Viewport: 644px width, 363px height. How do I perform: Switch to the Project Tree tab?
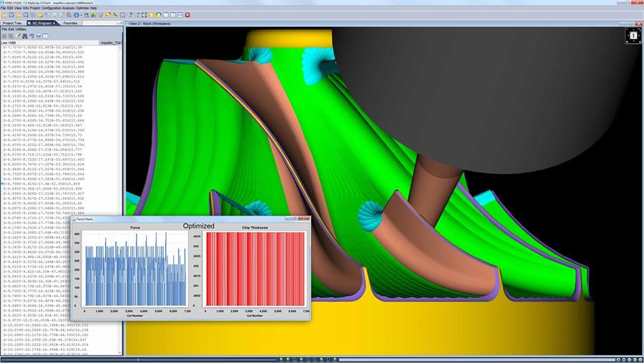pos(12,23)
